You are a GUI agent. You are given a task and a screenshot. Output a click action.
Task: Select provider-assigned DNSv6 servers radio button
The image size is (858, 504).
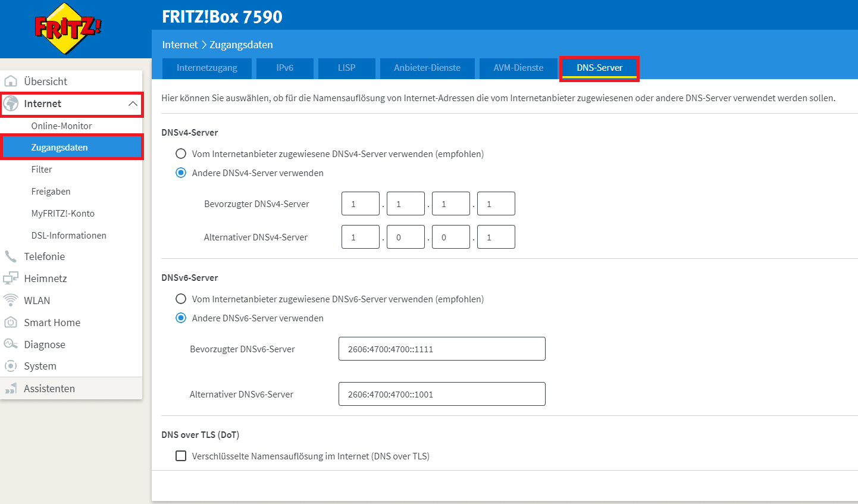181,299
